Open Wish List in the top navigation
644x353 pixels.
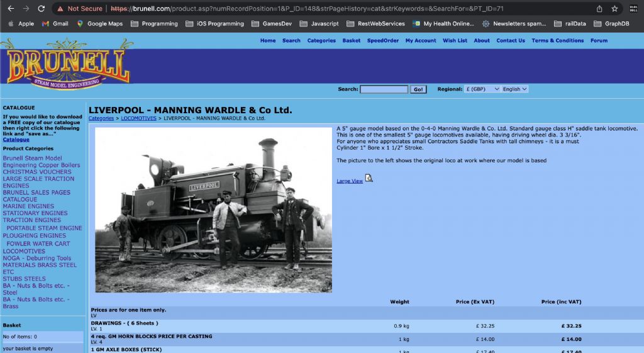(x=455, y=41)
